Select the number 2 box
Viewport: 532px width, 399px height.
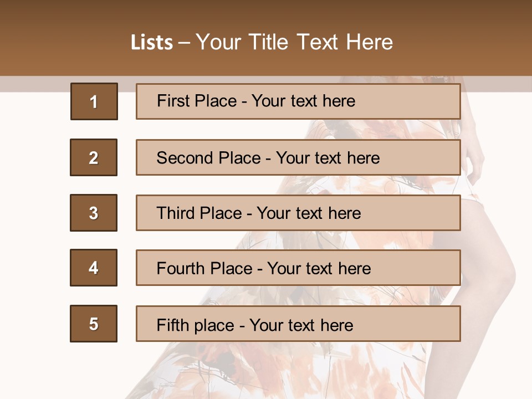click(x=94, y=157)
